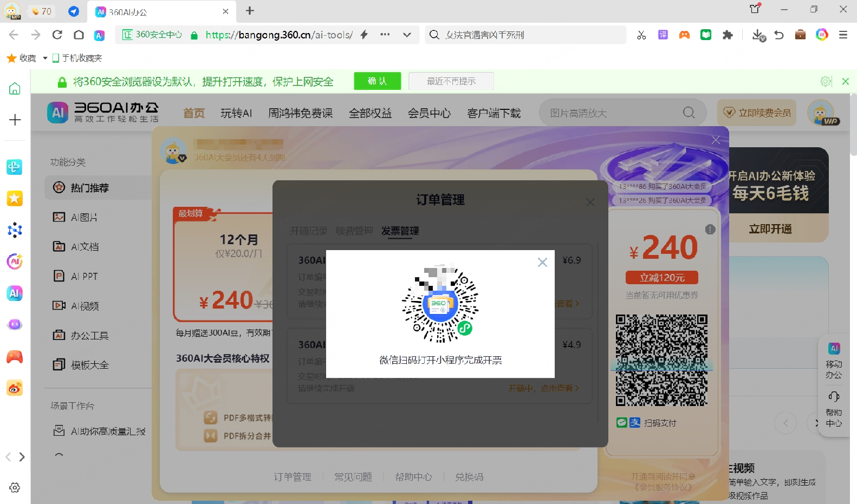Open the 首页 navigation item
857x504 pixels.
(x=194, y=113)
